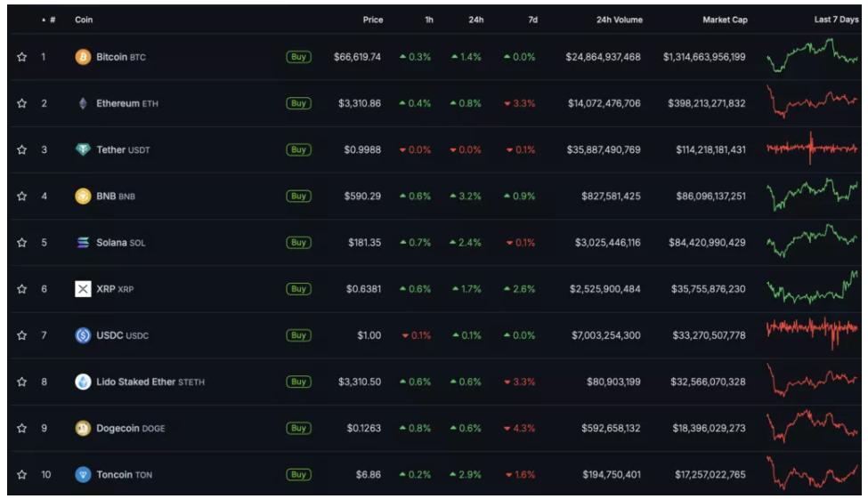868x499 pixels.
Task: Click the Solana logo icon
Action: [x=83, y=243]
